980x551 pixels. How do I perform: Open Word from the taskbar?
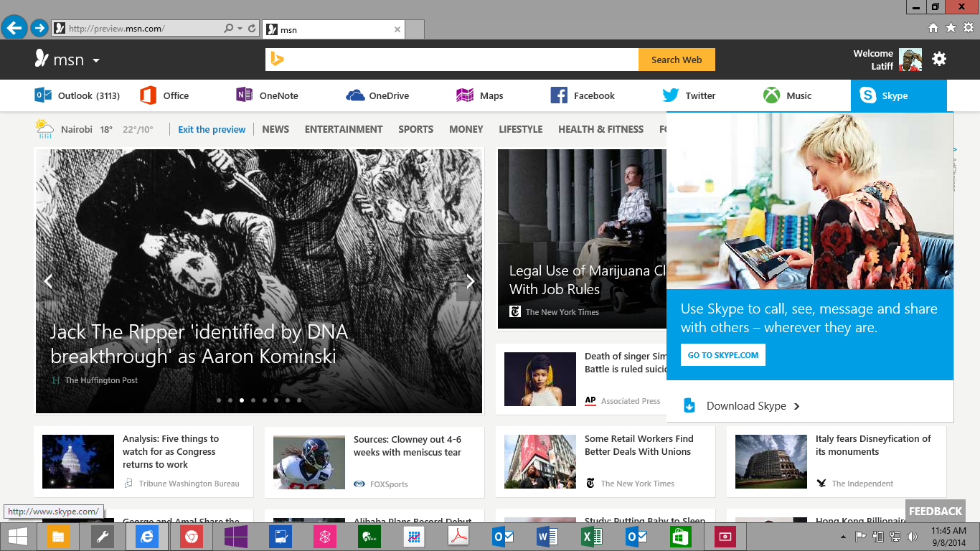coord(547,537)
